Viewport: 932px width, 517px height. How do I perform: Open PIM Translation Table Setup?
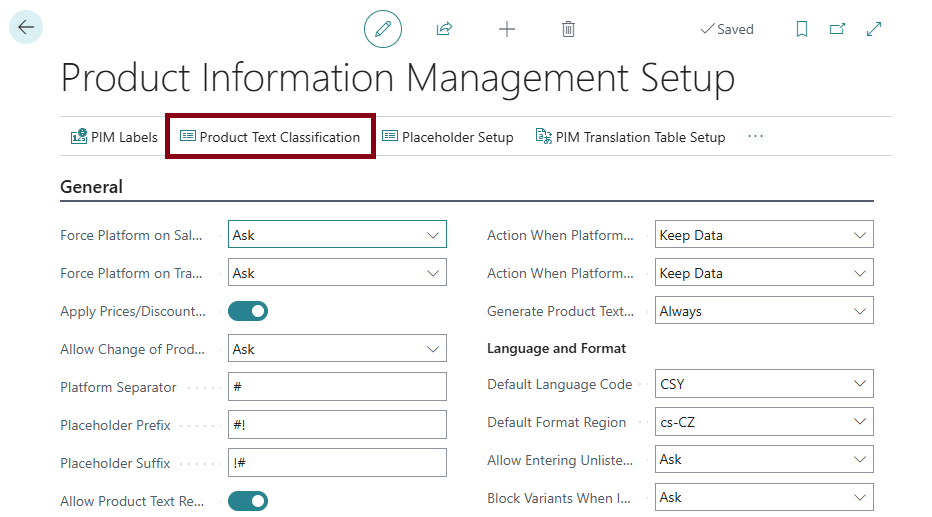[x=630, y=137]
